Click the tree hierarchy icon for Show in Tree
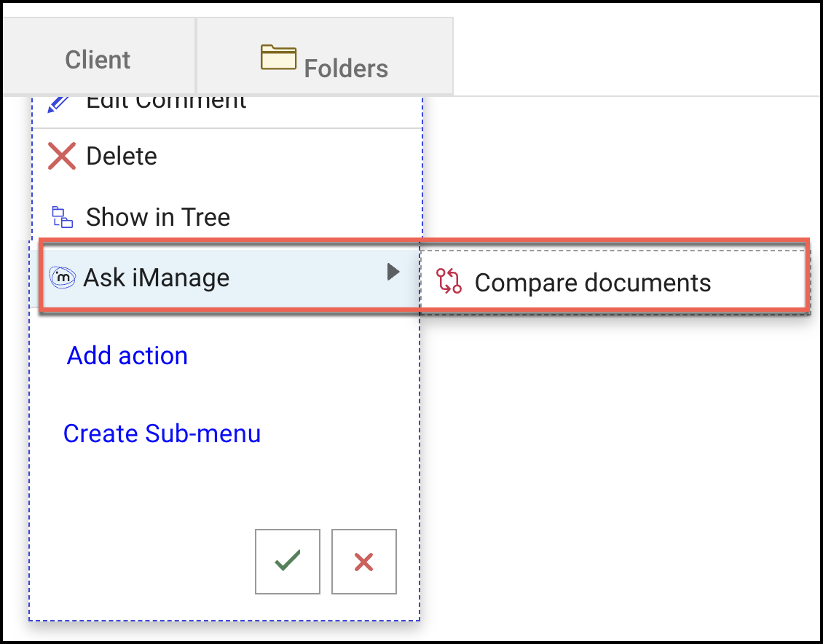 (x=62, y=217)
